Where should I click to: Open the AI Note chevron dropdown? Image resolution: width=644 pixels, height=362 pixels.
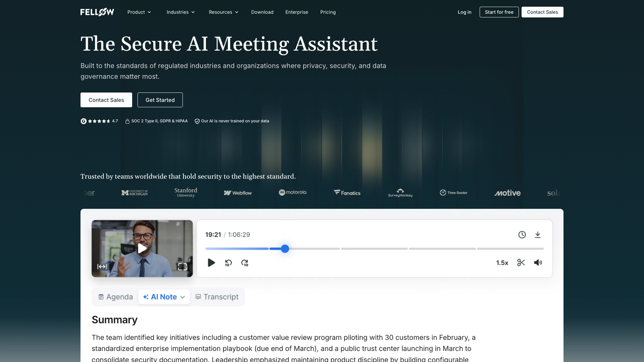coord(182,297)
